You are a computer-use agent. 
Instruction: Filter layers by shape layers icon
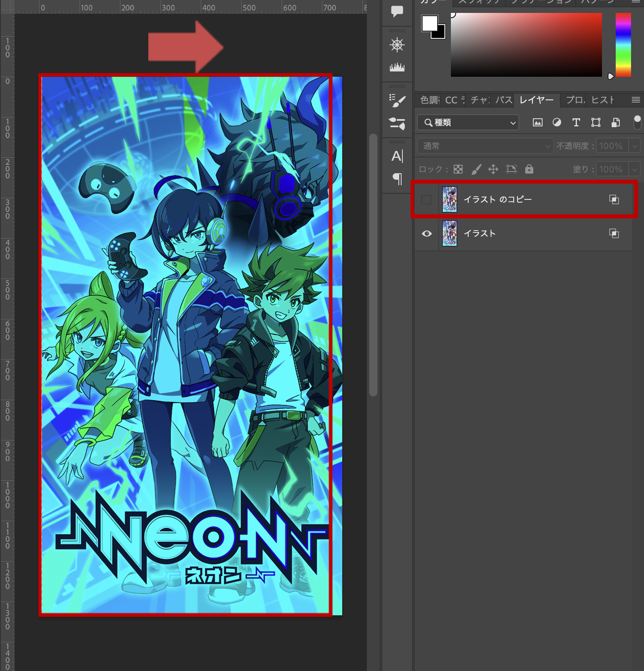coord(596,122)
